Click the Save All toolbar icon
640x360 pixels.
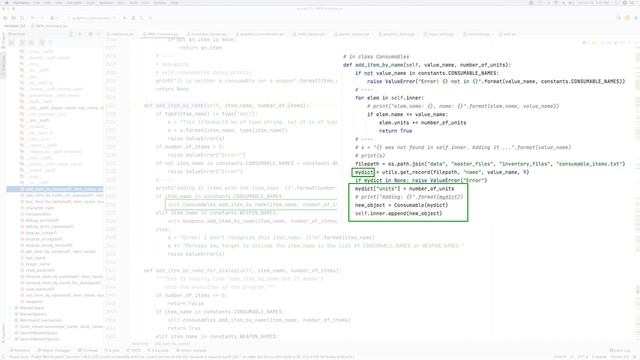pos(13,18)
